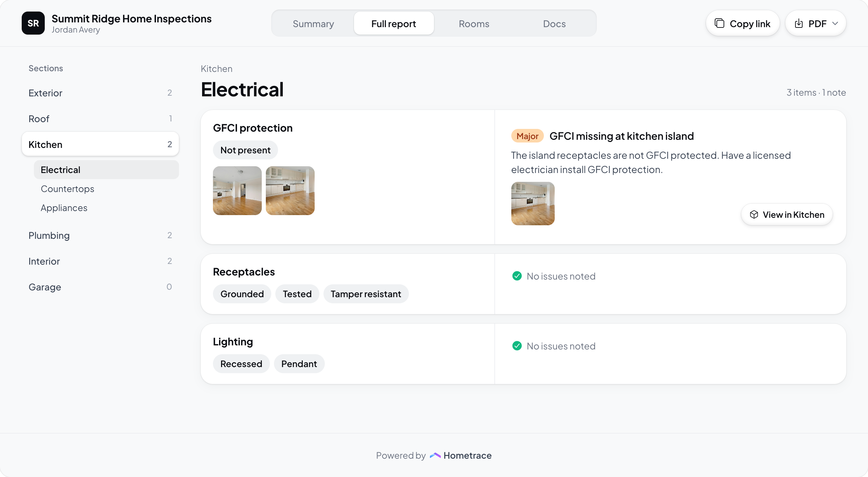868x477 pixels.
Task: Open the photo under GFCI missing note
Action: point(533,204)
